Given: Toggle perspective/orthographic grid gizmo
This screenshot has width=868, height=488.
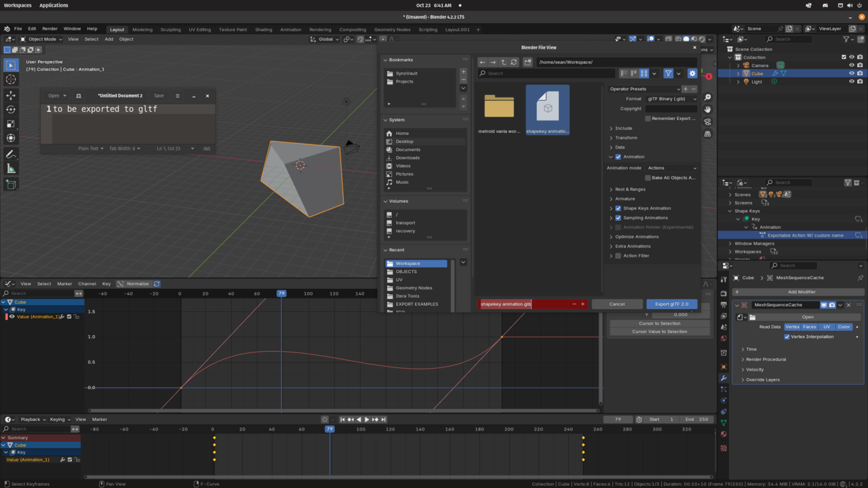Looking at the screenshot, I should click(708, 134).
